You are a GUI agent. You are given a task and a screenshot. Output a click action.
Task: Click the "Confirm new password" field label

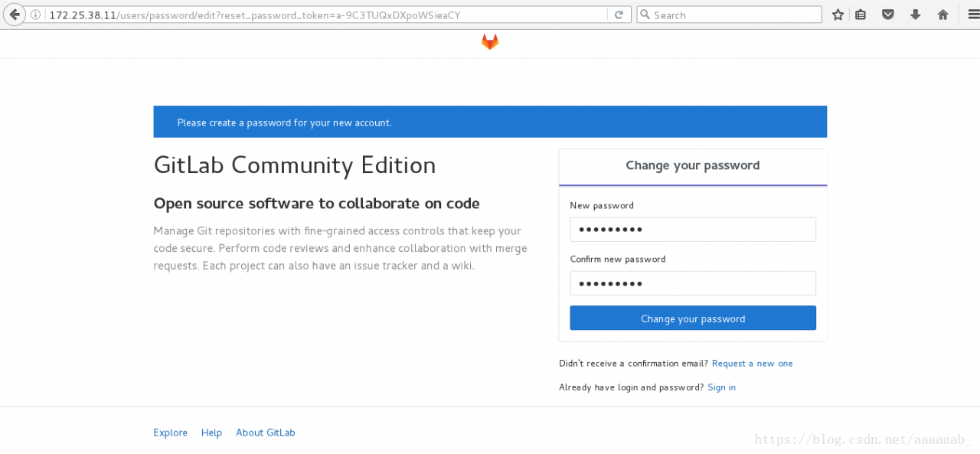click(x=618, y=259)
